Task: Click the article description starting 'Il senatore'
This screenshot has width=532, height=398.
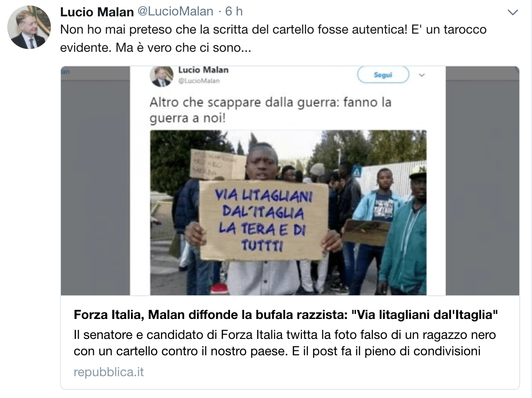Action: (285, 343)
